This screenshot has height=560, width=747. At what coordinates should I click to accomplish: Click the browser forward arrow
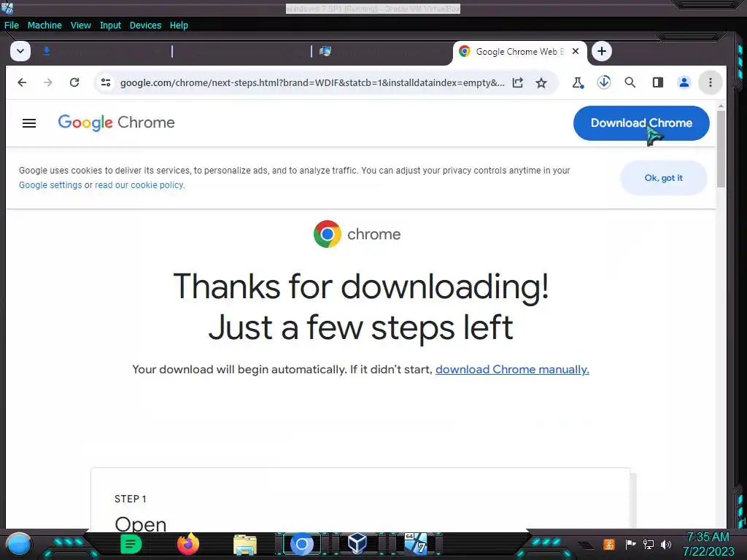click(48, 82)
